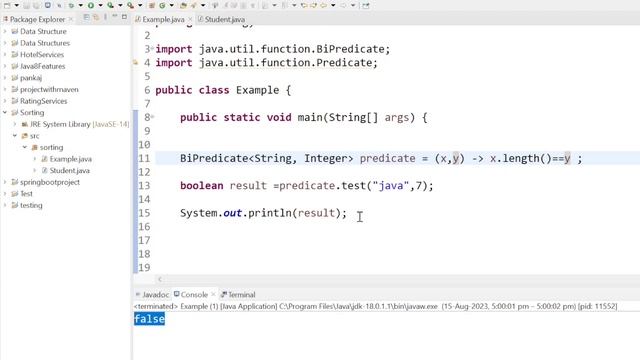Expand the JRE System Library node
Screen dimensions: 640x360
point(15,124)
